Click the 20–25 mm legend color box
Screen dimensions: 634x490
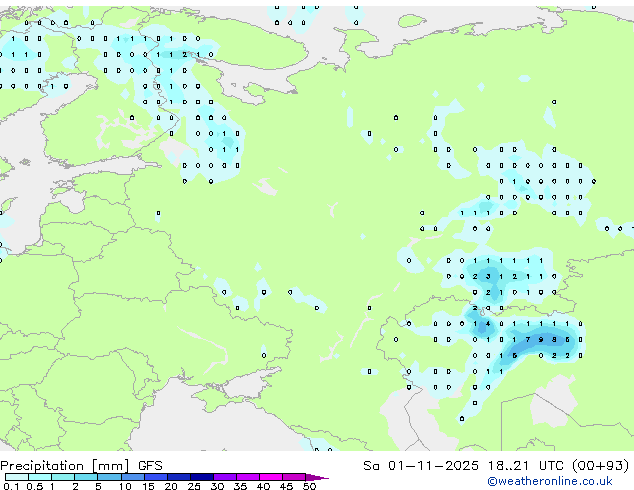(x=179, y=477)
